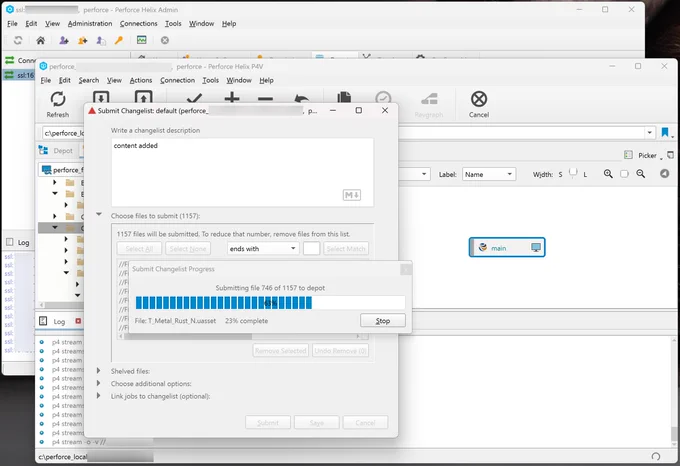Open the Connection menu in P4V
This screenshot has height=466, width=680.
coord(177,80)
